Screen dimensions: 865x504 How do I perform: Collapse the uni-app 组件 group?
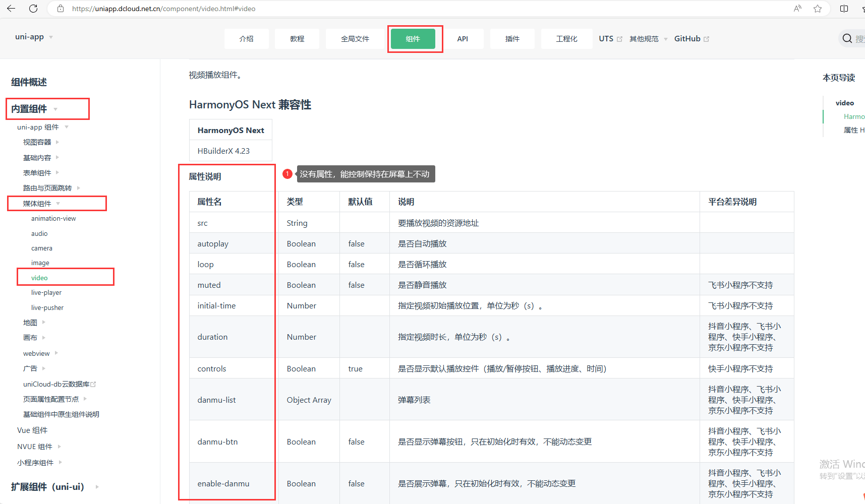pyautogui.click(x=43, y=127)
